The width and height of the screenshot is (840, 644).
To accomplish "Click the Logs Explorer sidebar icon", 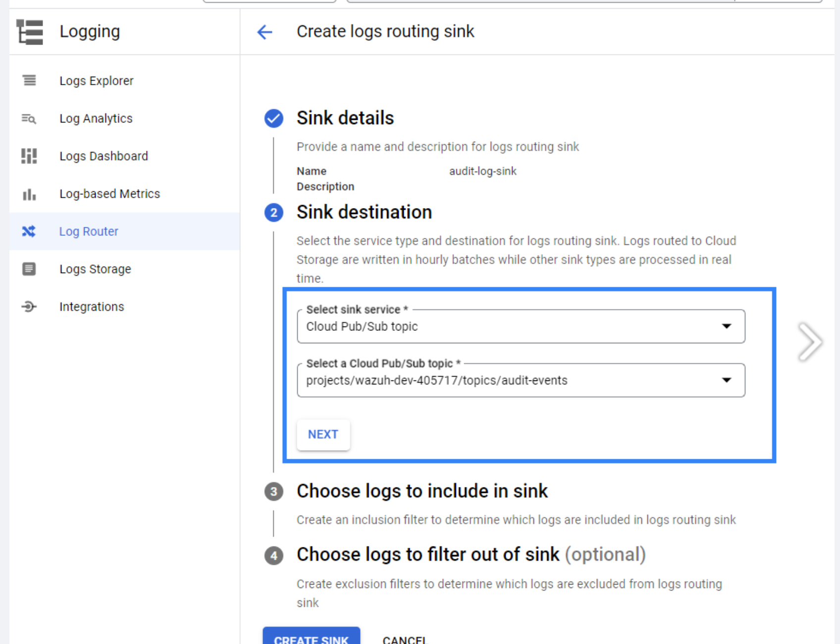I will tap(29, 80).
